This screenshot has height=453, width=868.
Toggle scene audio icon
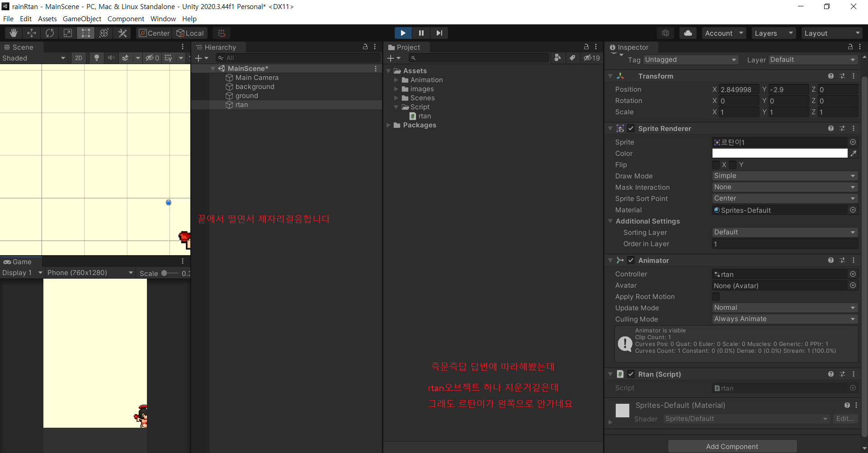pyautogui.click(x=111, y=58)
